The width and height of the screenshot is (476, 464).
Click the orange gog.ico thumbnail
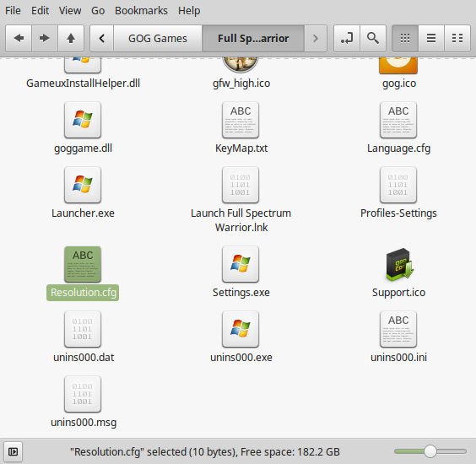point(398,65)
